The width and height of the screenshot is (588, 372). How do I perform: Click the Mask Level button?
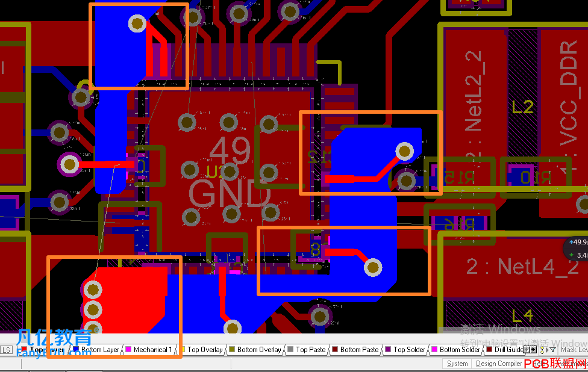[574, 350]
